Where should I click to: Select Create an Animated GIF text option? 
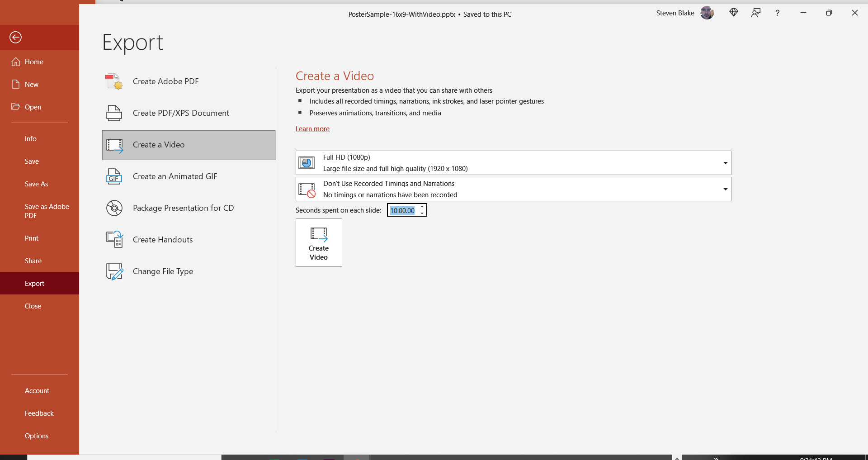[175, 176]
